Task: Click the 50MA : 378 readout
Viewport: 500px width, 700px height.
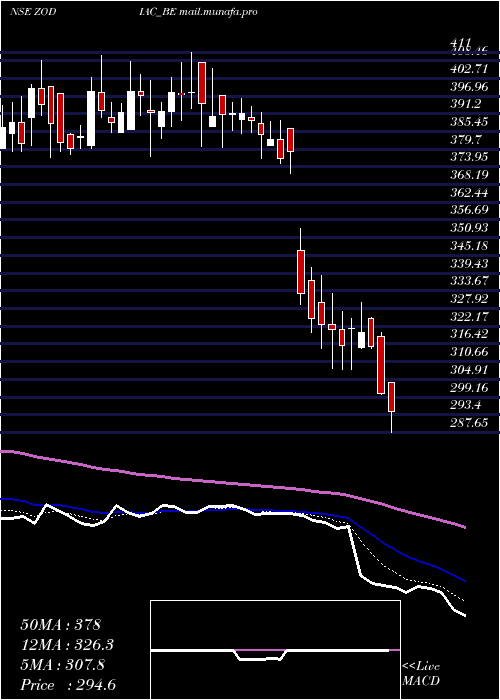Action: pyautogui.click(x=61, y=625)
